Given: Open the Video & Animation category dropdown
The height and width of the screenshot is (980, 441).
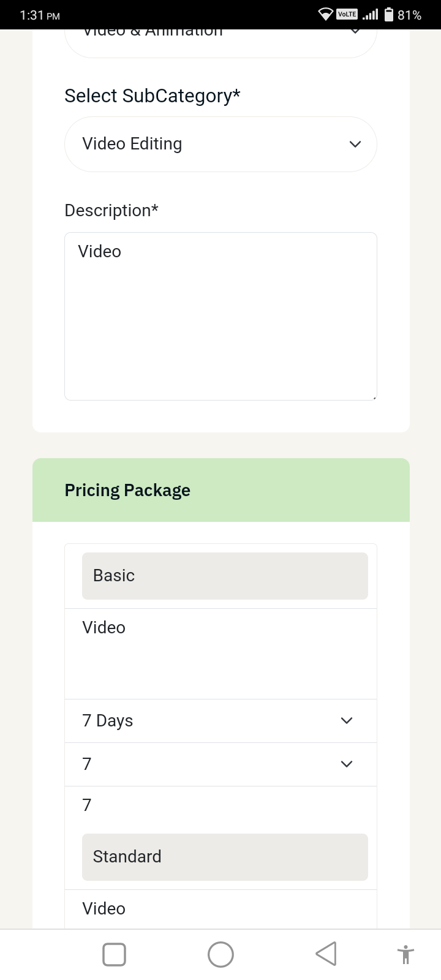Looking at the screenshot, I should (x=221, y=37).
